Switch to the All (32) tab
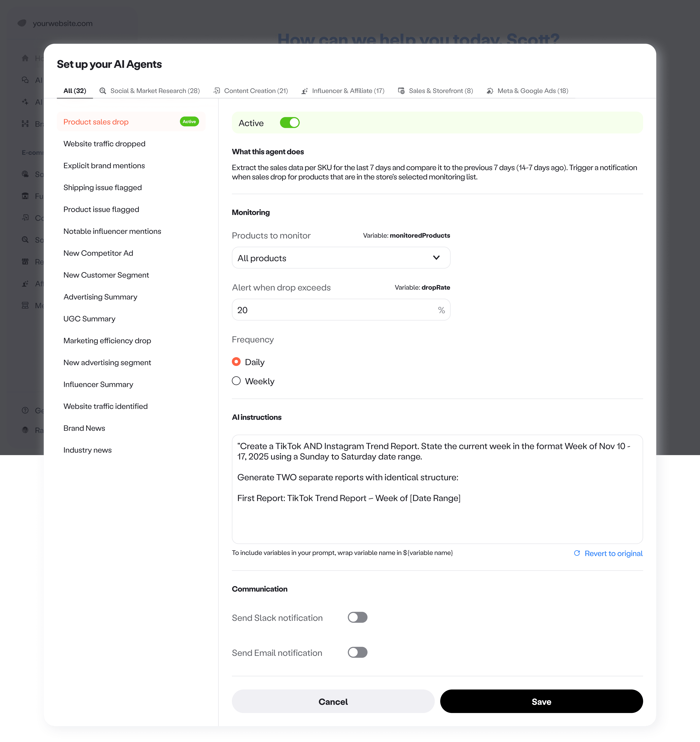Viewport: 700px width, 742px height. 75,91
